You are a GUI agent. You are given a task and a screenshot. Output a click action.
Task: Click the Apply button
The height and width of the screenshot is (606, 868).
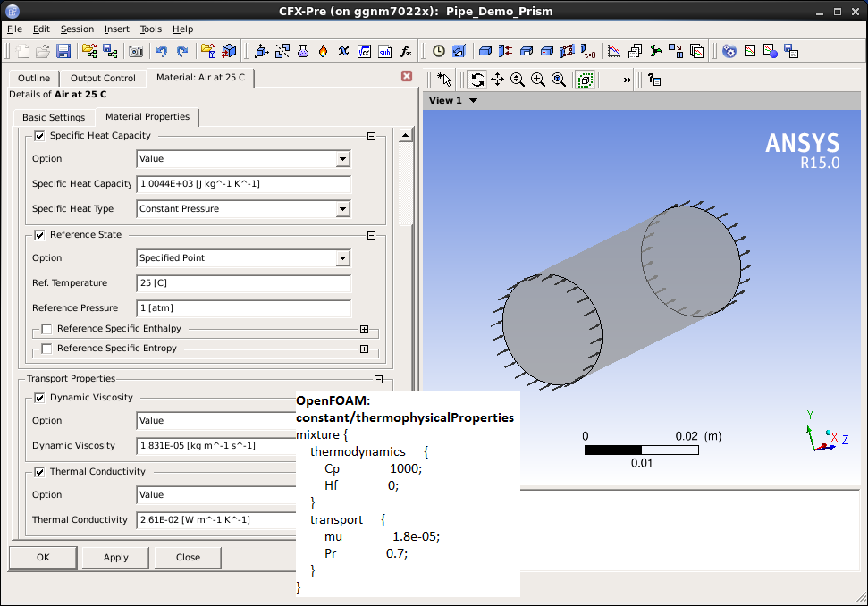pyautogui.click(x=115, y=558)
